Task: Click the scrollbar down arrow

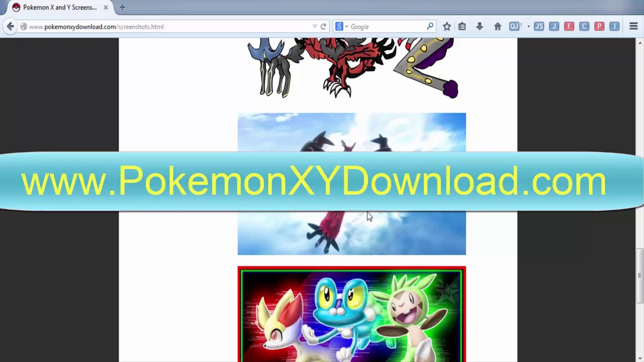Action: click(640, 358)
